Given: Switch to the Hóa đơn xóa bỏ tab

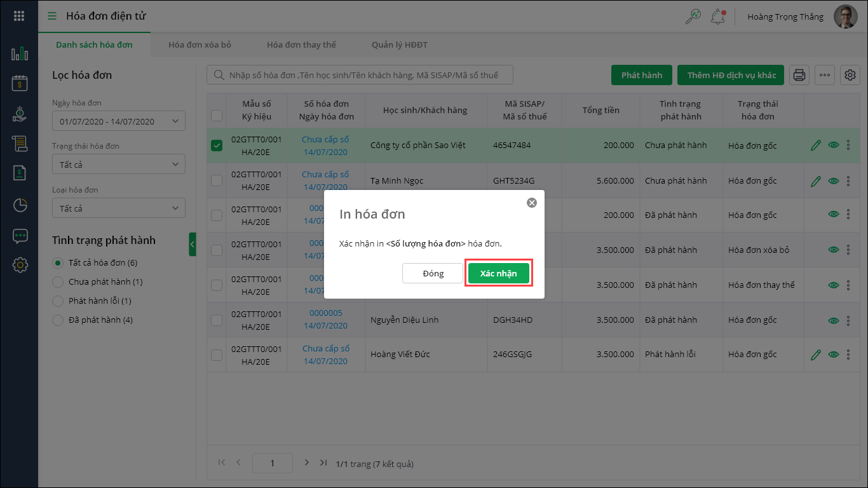Looking at the screenshot, I should 200,44.
